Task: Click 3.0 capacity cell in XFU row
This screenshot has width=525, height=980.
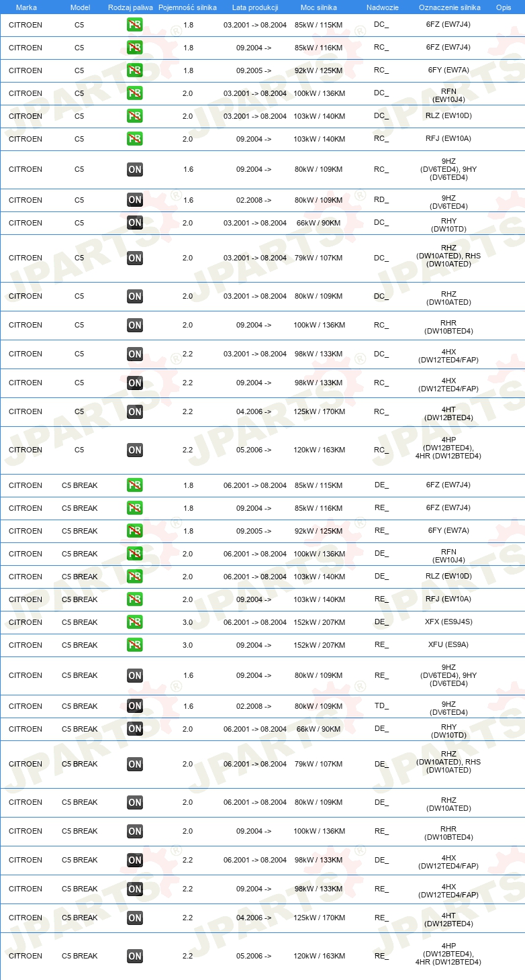Action: coord(188,645)
